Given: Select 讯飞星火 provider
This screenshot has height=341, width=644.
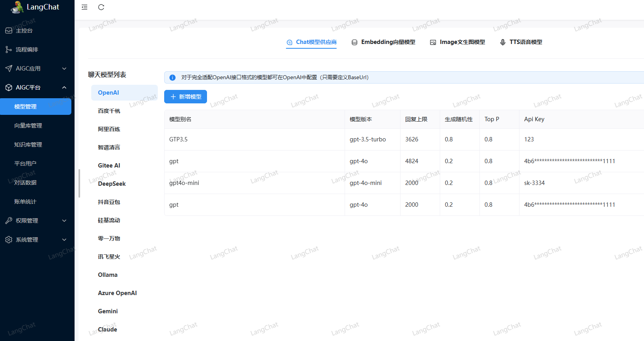Looking at the screenshot, I should 125,257.
